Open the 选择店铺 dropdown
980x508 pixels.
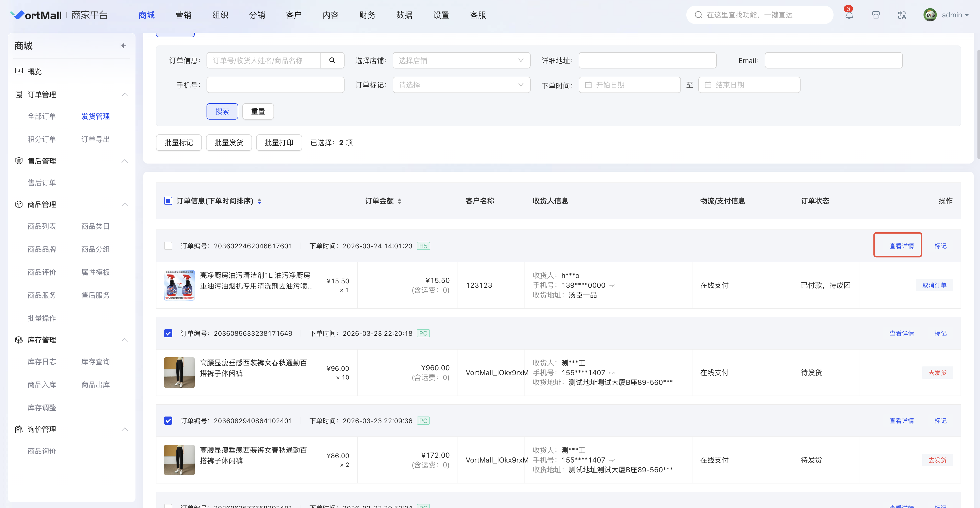pos(461,61)
